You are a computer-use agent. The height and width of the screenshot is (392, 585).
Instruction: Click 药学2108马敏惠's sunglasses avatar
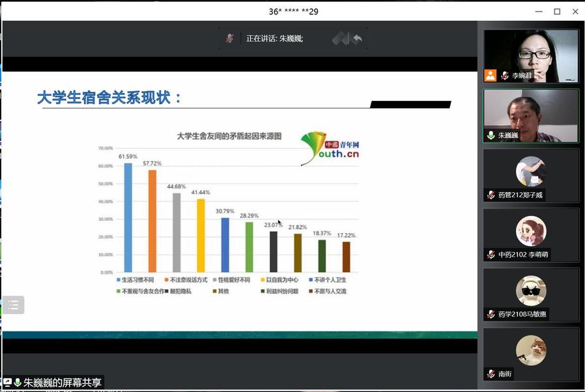point(531,291)
